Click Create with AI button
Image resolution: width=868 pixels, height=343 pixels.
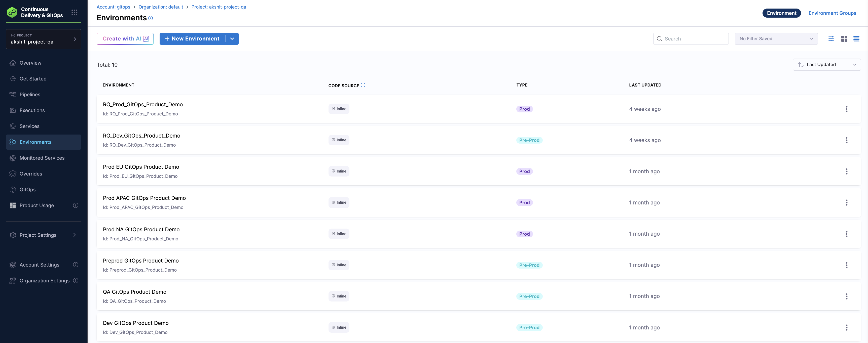[x=125, y=39]
